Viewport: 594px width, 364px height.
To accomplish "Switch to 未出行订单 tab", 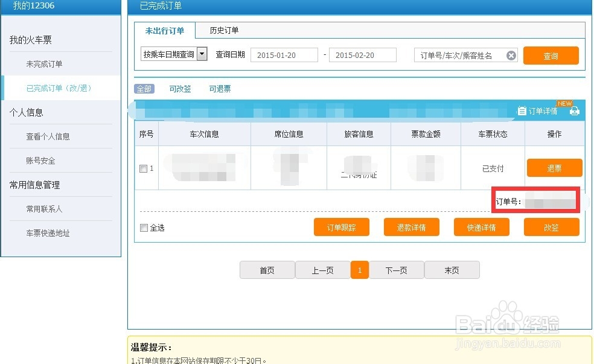I will pos(165,31).
